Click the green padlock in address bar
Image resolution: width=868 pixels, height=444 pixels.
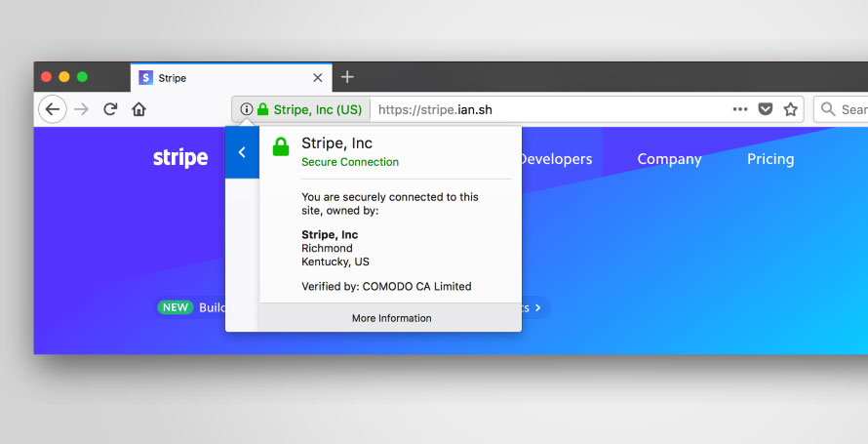click(x=263, y=109)
